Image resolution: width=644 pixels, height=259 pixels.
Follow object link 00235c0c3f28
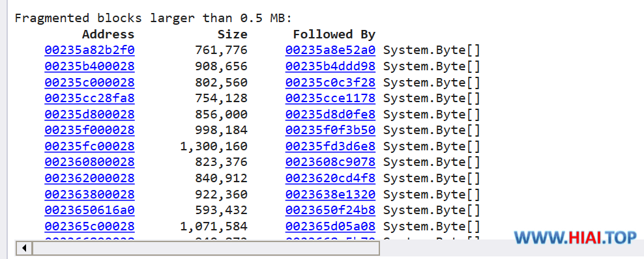(x=330, y=83)
